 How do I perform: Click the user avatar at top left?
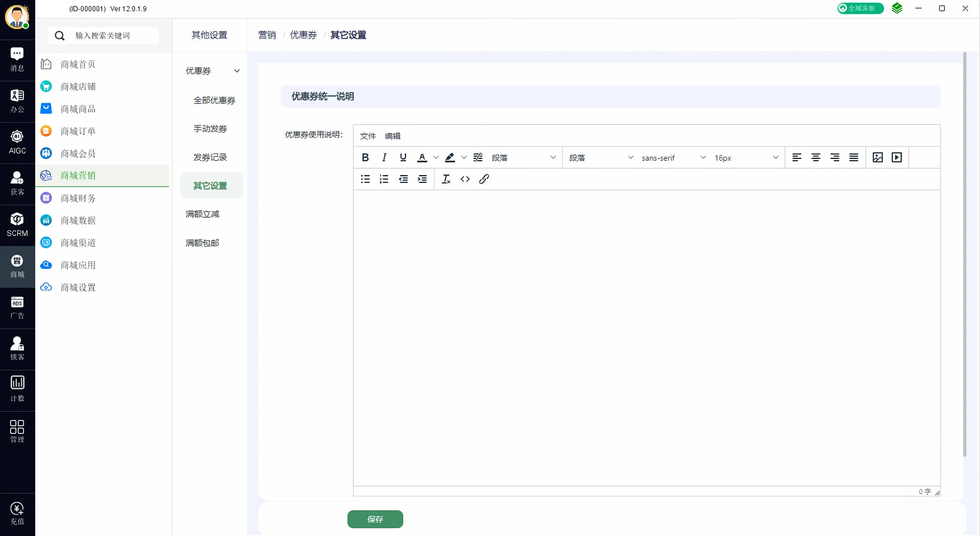tap(17, 17)
